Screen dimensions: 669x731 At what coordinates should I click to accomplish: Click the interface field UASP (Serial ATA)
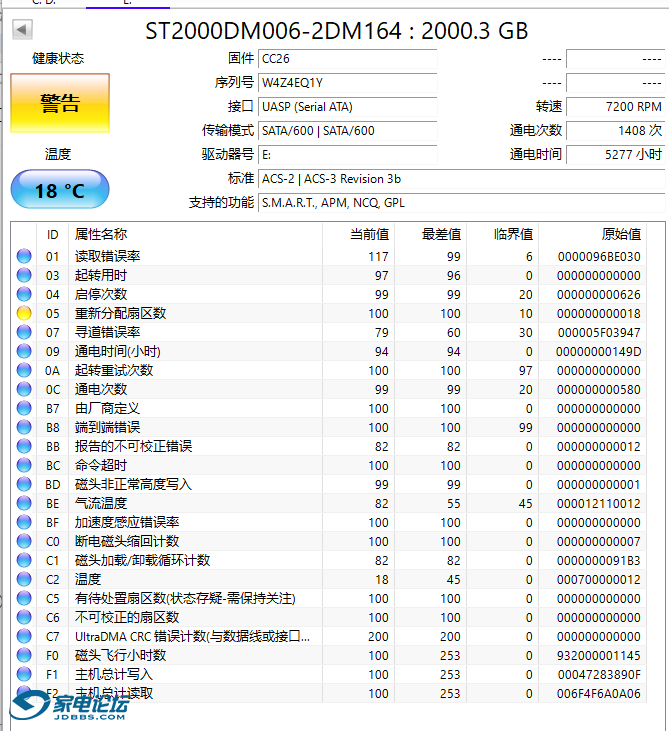(347, 107)
